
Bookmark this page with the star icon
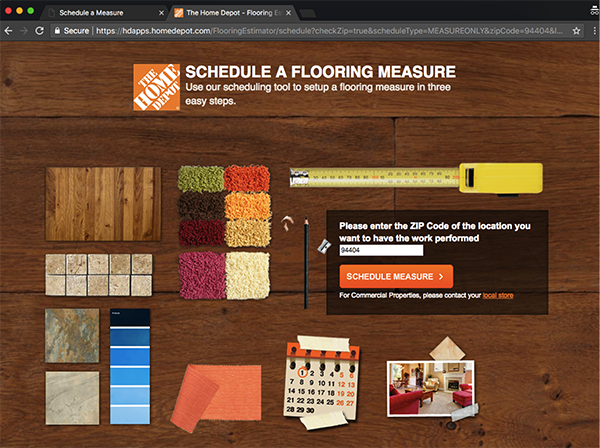576,31
